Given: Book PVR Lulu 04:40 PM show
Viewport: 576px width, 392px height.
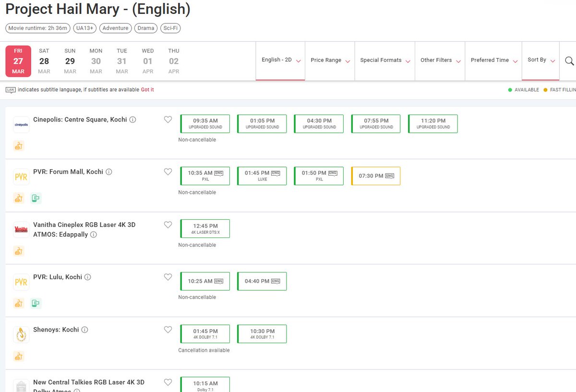Looking at the screenshot, I should coord(262,281).
